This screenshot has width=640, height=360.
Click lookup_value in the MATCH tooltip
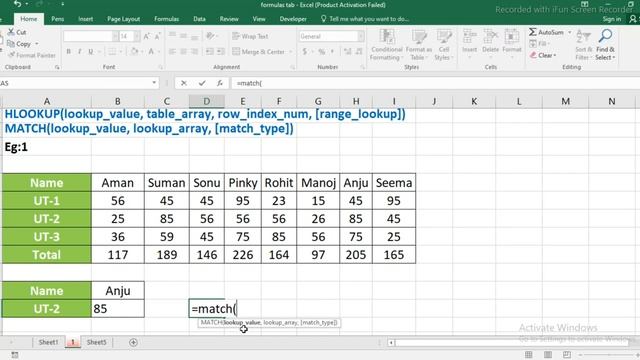point(242,322)
